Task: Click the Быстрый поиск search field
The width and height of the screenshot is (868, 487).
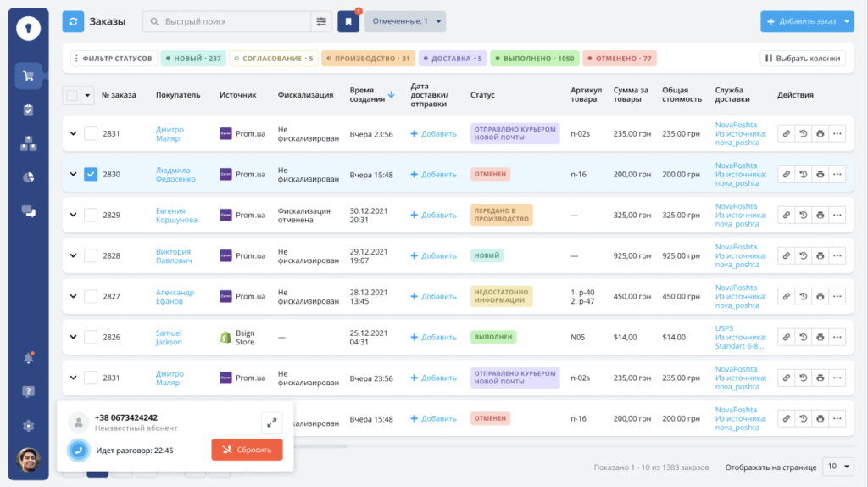Action: [227, 21]
